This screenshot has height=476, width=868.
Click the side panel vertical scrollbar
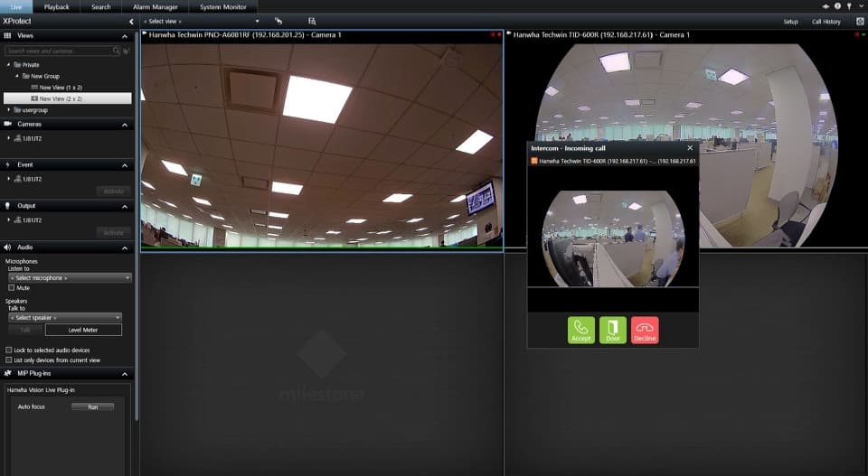pyautogui.click(x=137, y=227)
